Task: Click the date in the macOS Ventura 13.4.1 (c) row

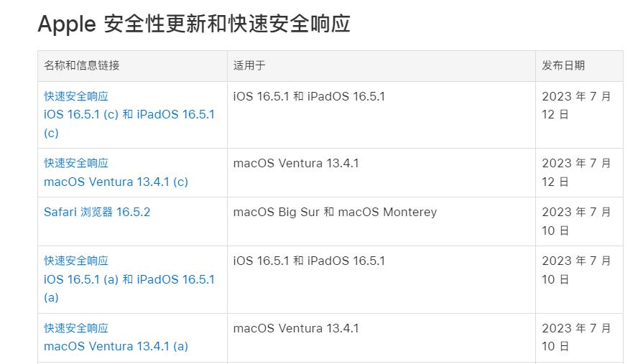Action: pyautogui.click(x=576, y=172)
